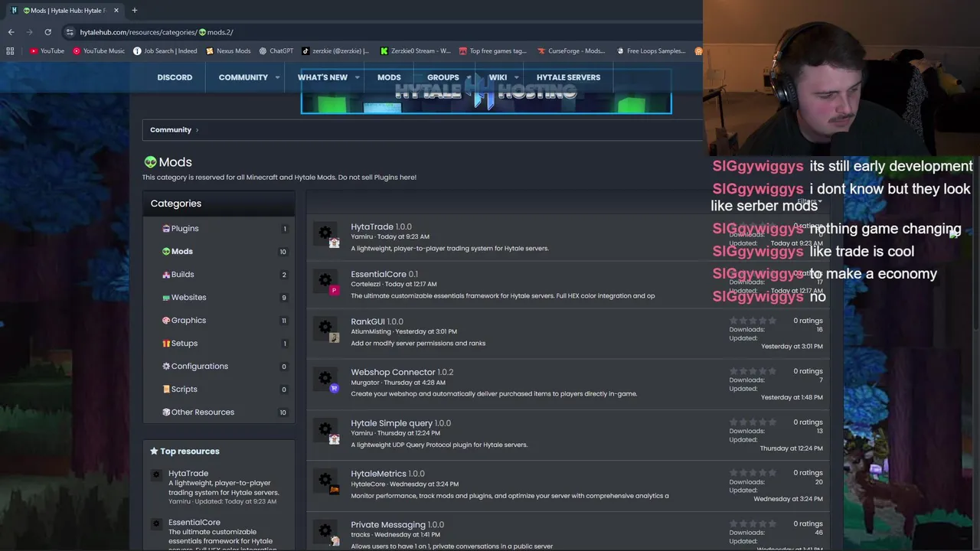Open the Private Messaging 1.0.0 resource title

(x=397, y=524)
